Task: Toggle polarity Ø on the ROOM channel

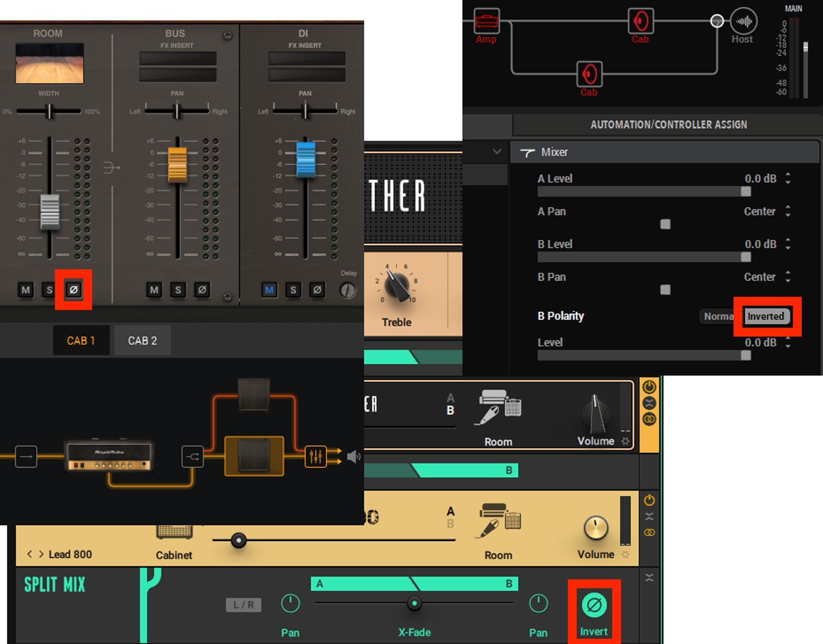Action: click(73, 290)
